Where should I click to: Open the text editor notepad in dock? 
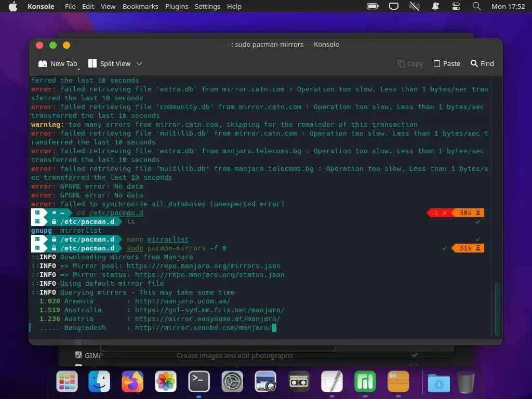coord(332,381)
